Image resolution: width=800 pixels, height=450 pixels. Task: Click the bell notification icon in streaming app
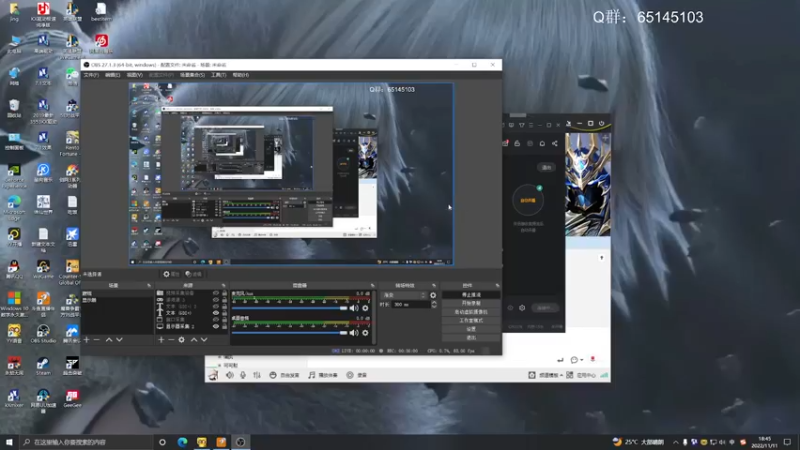(x=542, y=143)
